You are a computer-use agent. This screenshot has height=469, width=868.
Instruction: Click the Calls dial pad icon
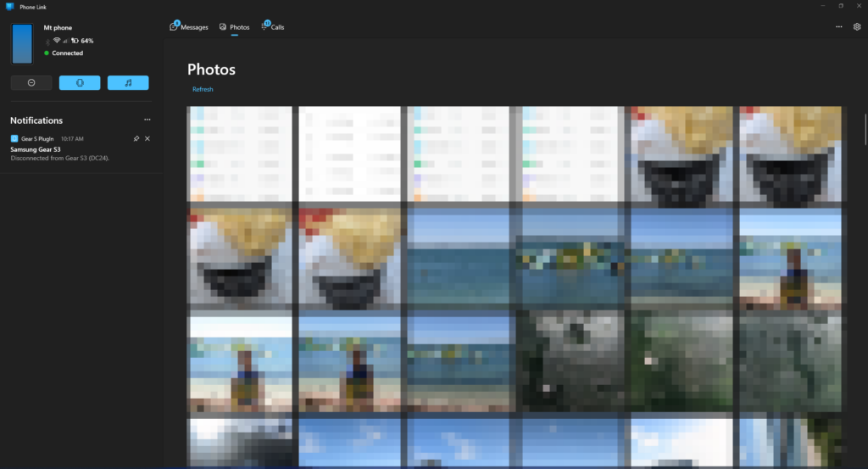tap(264, 26)
